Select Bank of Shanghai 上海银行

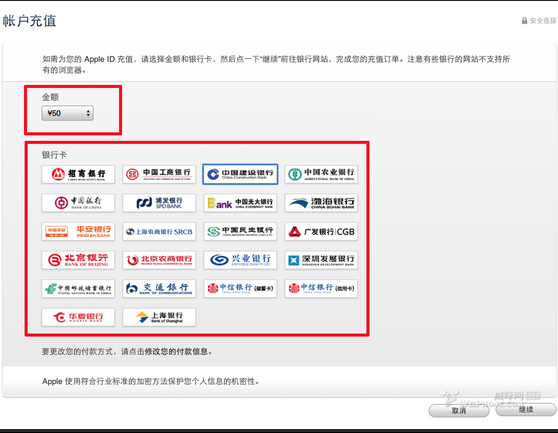point(159,317)
